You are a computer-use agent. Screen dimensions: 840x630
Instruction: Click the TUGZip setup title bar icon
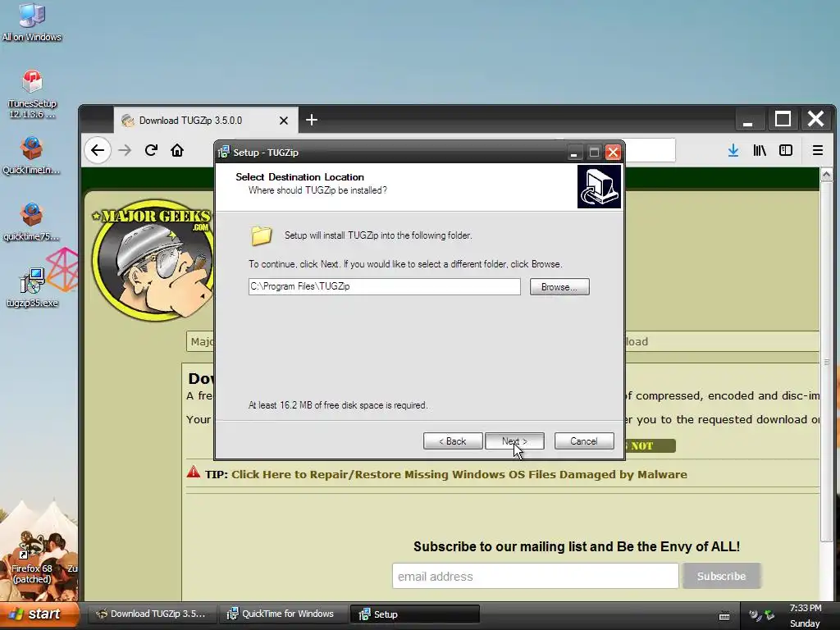(x=223, y=153)
